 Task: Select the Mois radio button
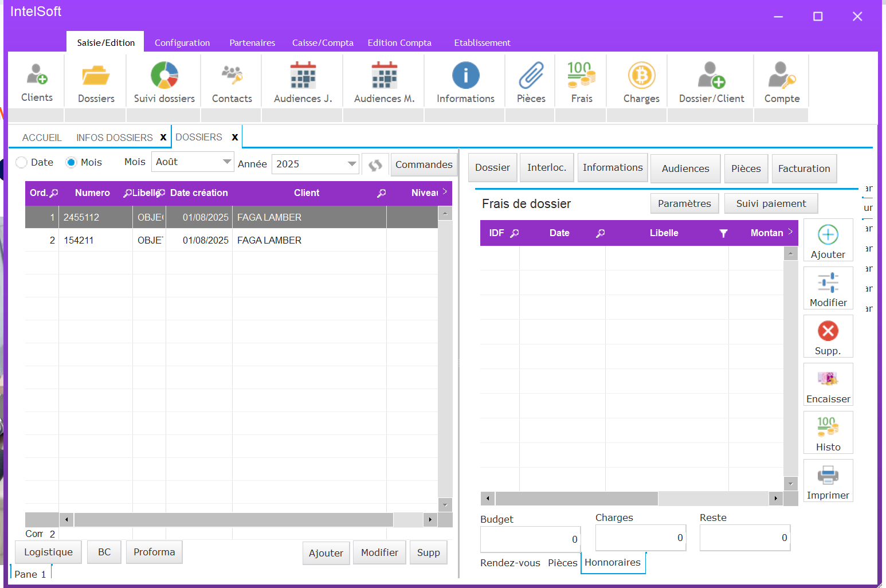(x=71, y=163)
